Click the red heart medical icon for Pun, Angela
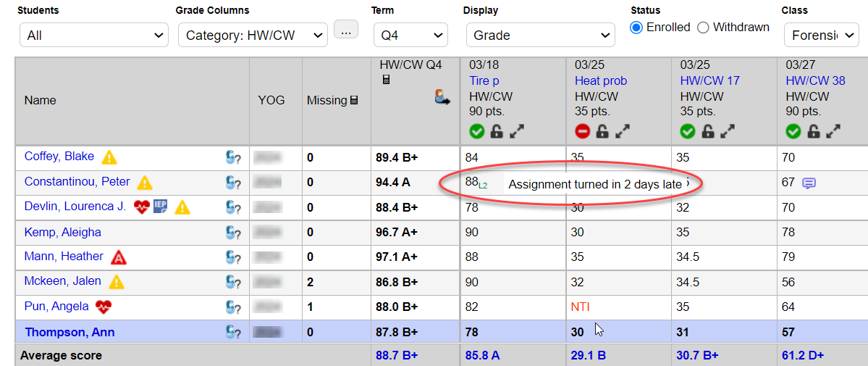 click(104, 307)
